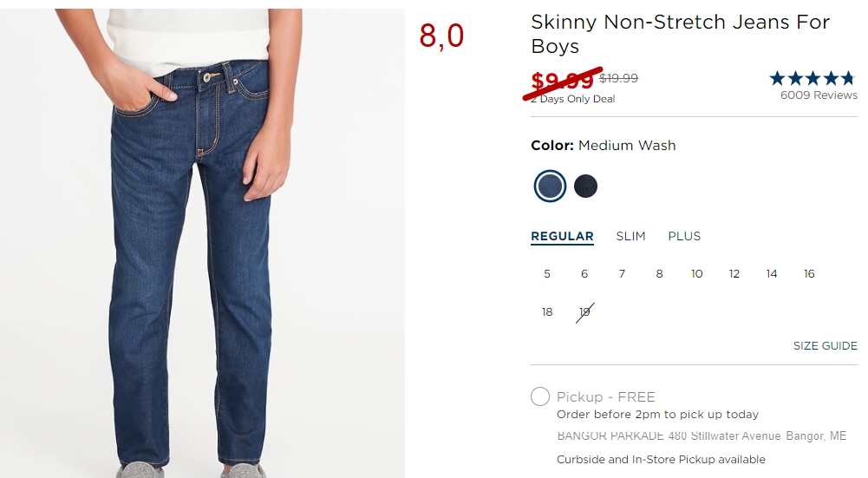Select size 8
Viewport: 868px width, 478px height.
[659, 274]
